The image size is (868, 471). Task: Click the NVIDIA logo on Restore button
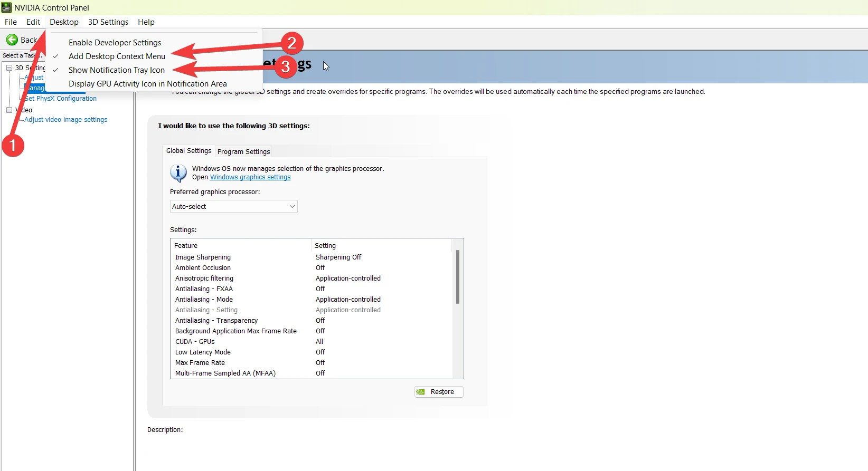click(x=421, y=392)
